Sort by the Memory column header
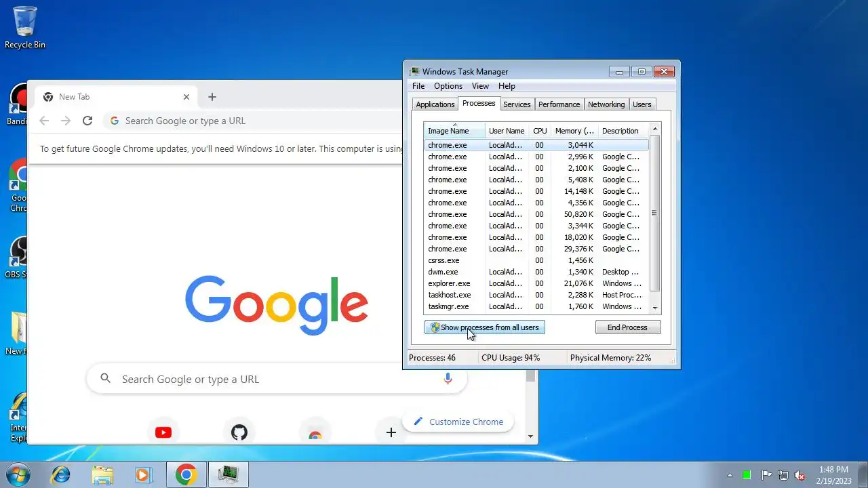The width and height of the screenshot is (868, 488). (574, 131)
